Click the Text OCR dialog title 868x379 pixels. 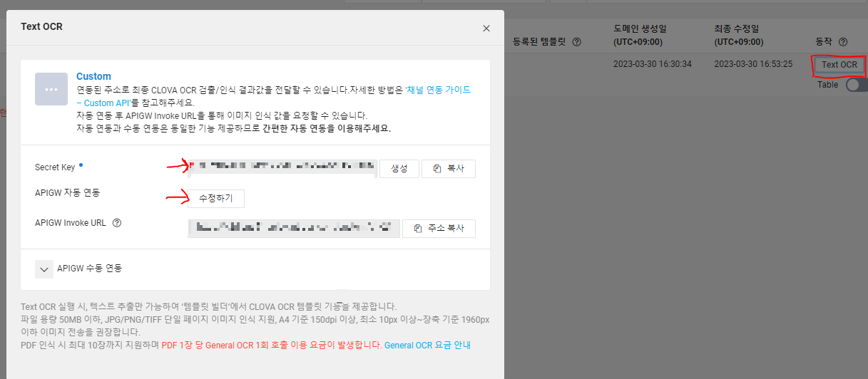pyautogui.click(x=41, y=26)
